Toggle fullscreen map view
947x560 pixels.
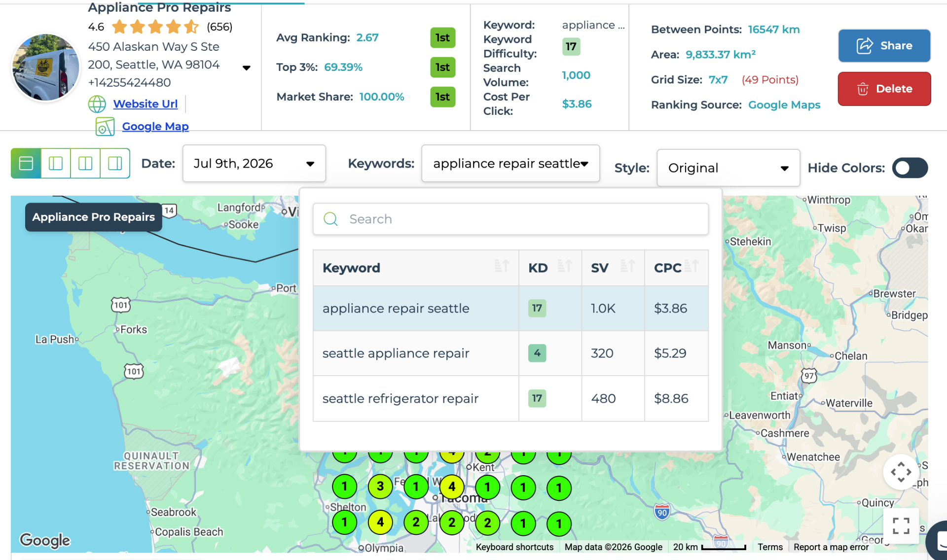pyautogui.click(x=901, y=525)
